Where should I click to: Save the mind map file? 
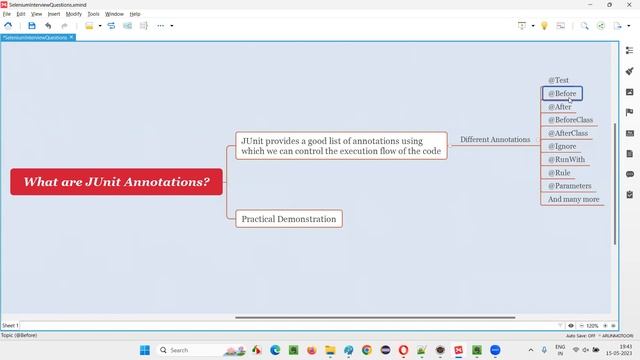32,26
